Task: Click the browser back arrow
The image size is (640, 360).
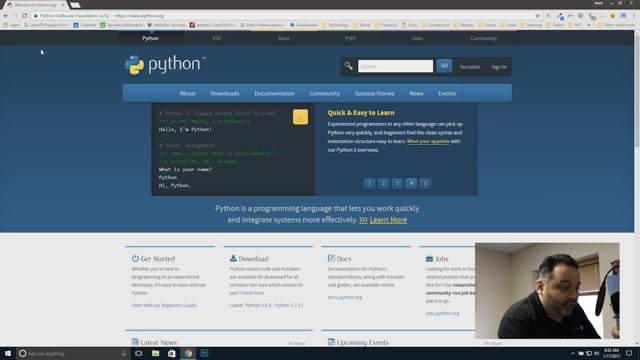Action: [6, 16]
